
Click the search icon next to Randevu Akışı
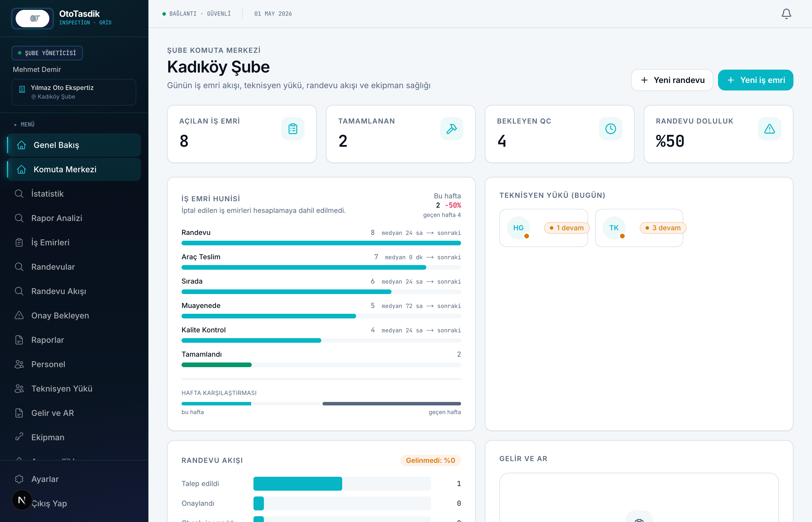[19, 291]
